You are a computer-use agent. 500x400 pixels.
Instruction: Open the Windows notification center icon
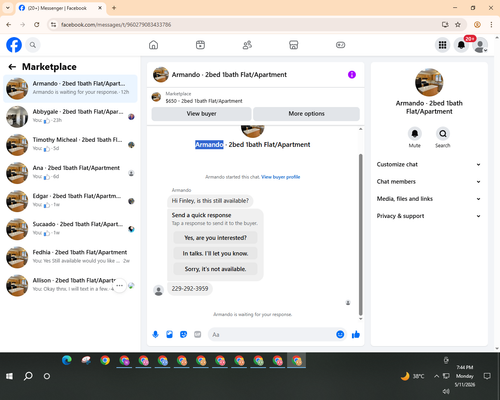pos(487,376)
